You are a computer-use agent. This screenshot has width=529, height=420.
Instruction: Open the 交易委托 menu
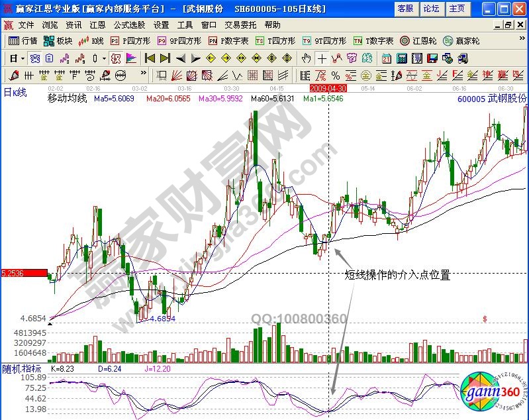click(240, 25)
